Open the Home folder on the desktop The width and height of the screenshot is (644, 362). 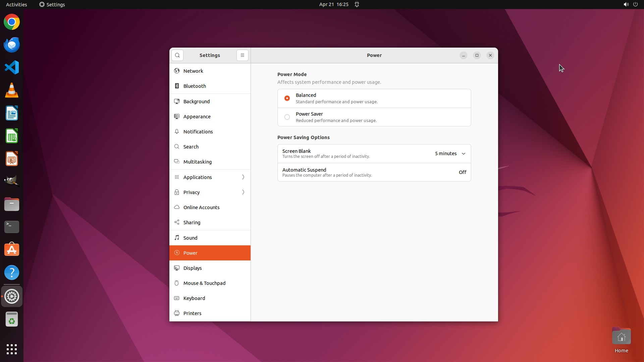click(621, 337)
